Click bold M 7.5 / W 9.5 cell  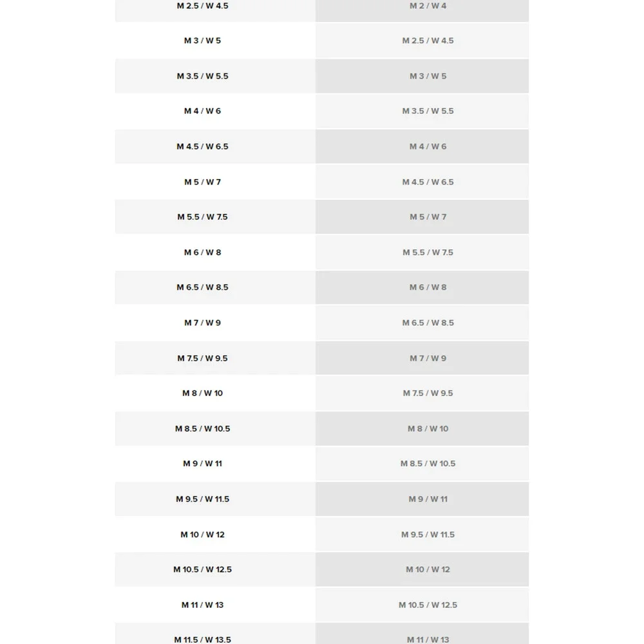[202, 358]
